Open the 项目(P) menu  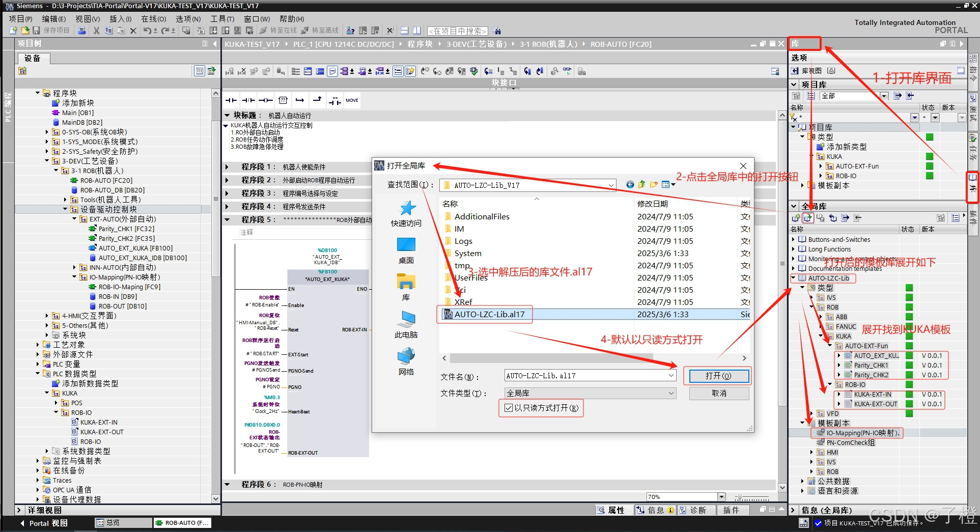(x=20, y=19)
